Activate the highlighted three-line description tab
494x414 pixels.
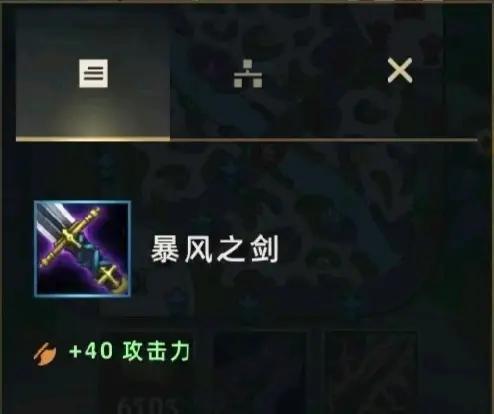tap(93, 73)
